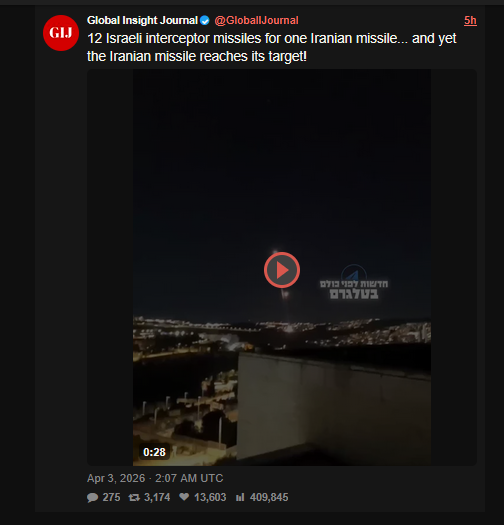Image resolution: width=504 pixels, height=525 pixels.
Task: Click the 2:07 AM UTC time text
Action: pyautogui.click(x=189, y=478)
